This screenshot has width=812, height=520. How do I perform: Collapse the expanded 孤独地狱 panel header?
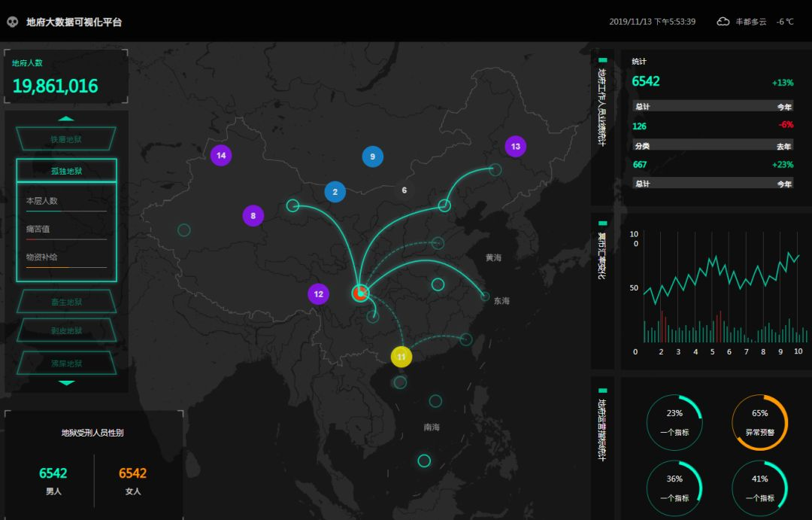[x=66, y=171]
